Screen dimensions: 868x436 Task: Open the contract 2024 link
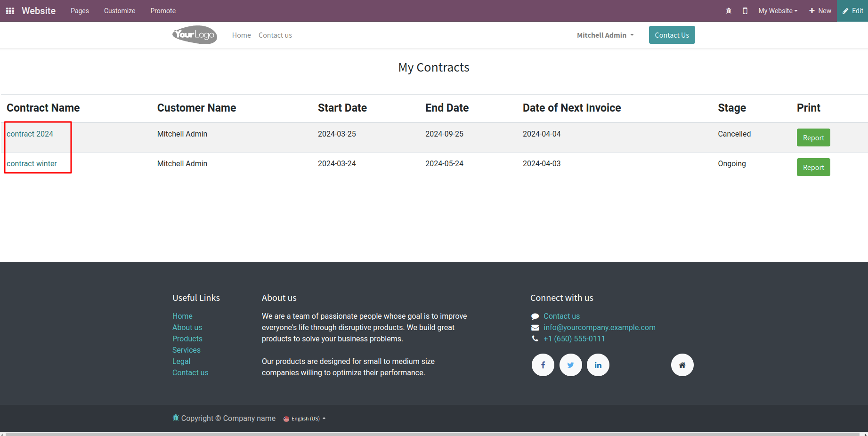(30, 134)
